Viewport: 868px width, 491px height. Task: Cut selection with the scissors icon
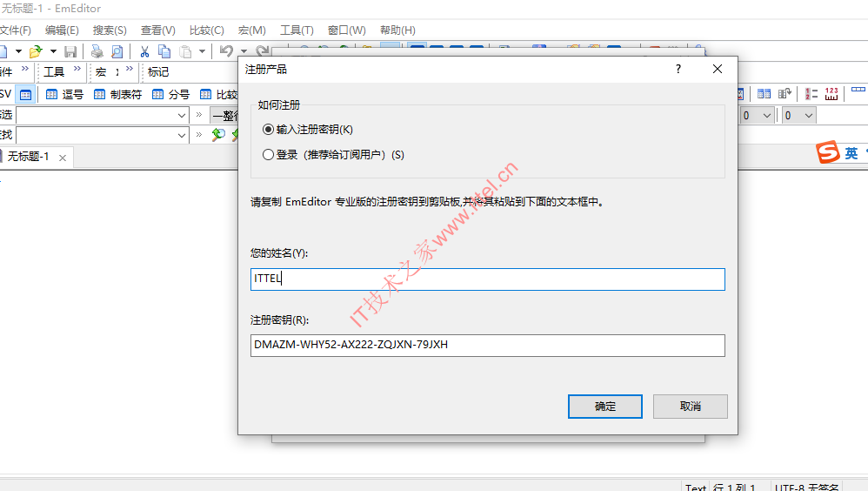click(144, 51)
